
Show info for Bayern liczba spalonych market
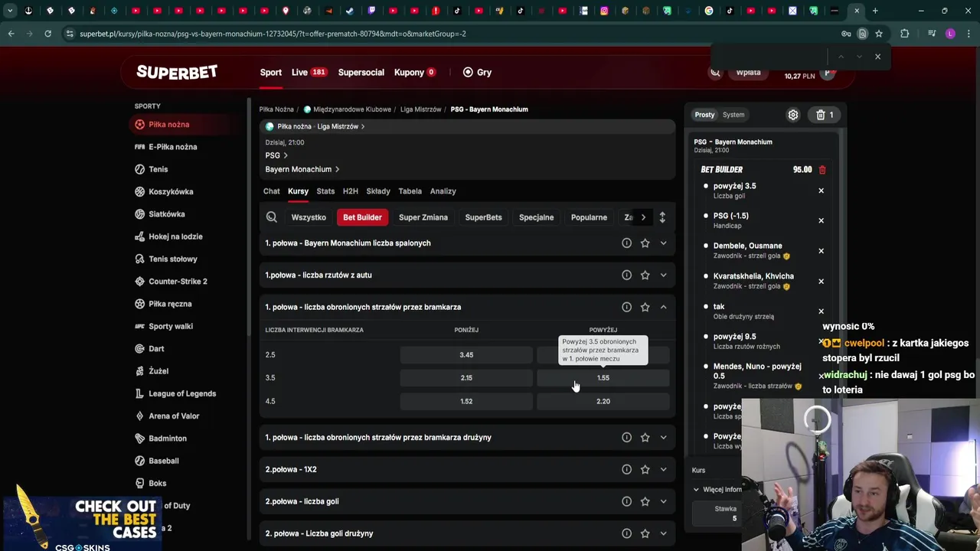pyautogui.click(x=626, y=243)
